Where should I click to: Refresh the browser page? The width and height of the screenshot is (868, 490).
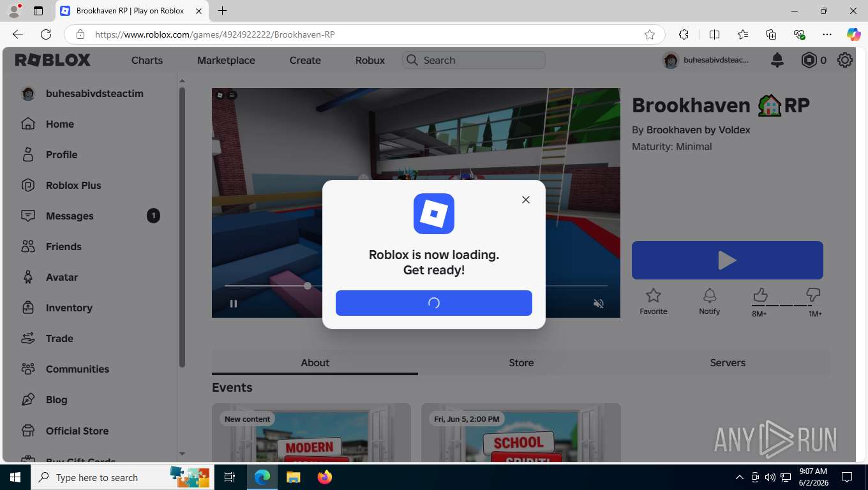[x=46, y=34]
